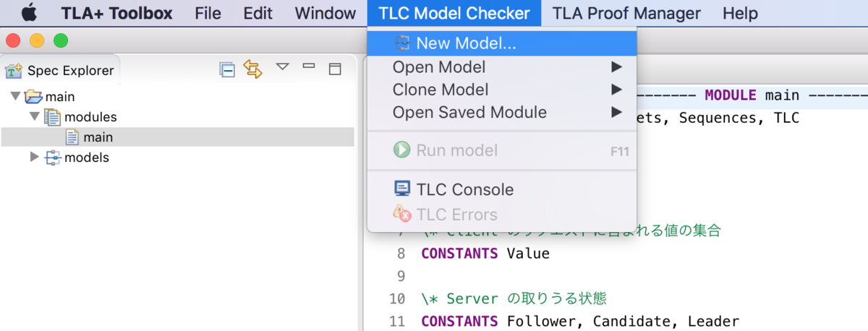
Task: Click the main module file icon
Action: coord(72,137)
